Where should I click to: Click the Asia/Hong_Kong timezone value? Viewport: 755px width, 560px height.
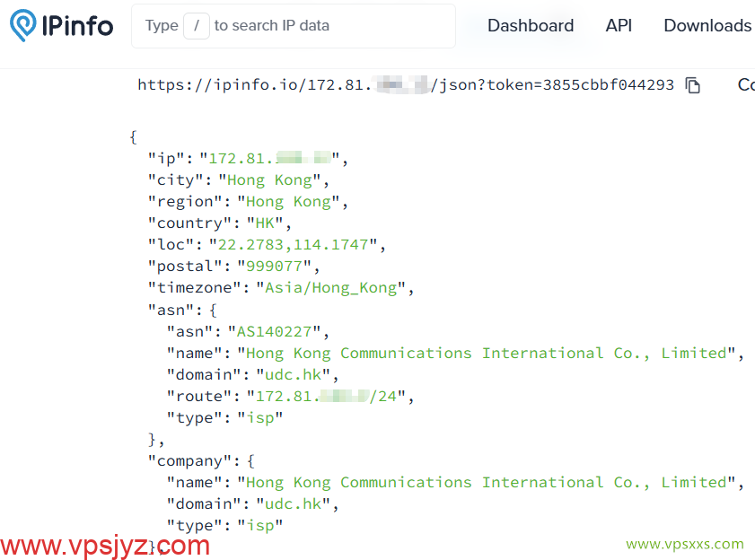[332, 288]
